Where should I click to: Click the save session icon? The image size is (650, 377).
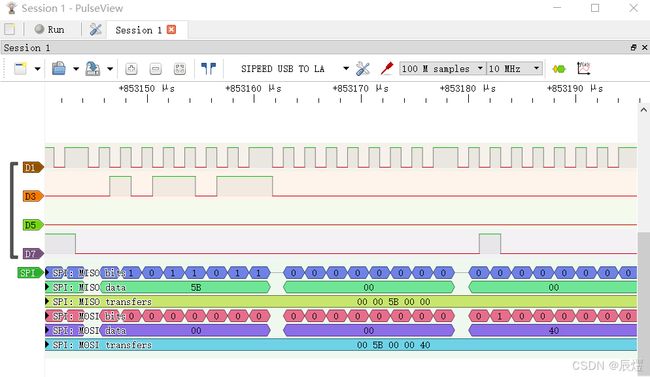(92, 68)
